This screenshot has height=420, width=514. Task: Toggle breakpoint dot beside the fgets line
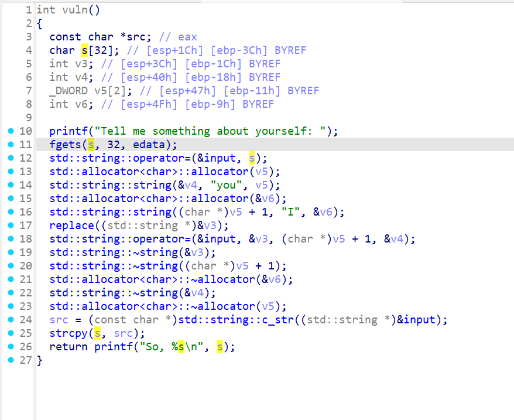10,145
